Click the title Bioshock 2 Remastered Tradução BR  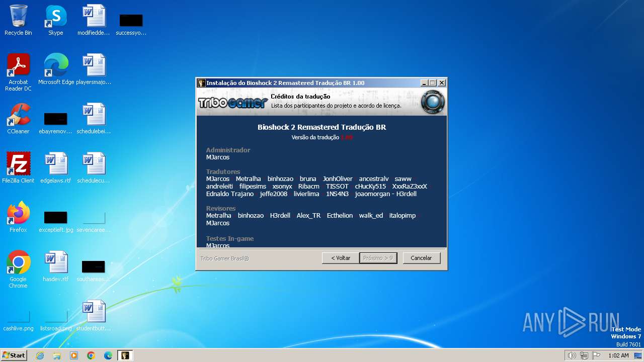[x=321, y=127]
